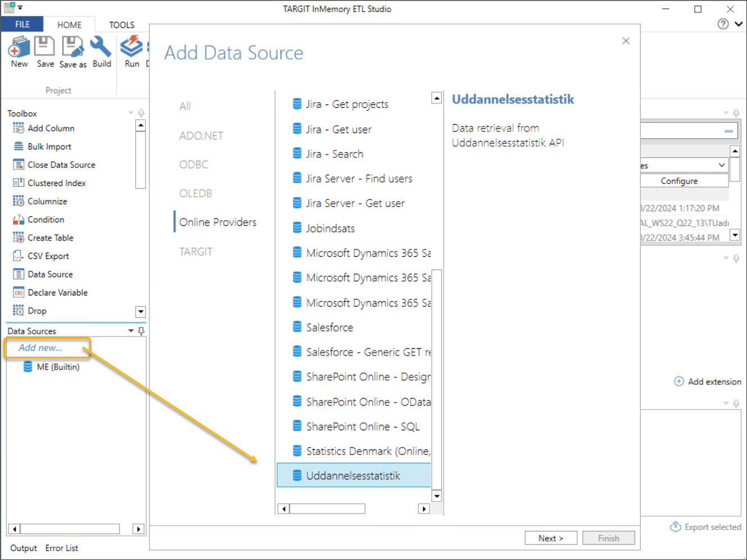This screenshot has height=560, width=747.
Task: Click the Next > button
Action: pyautogui.click(x=551, y=538)
